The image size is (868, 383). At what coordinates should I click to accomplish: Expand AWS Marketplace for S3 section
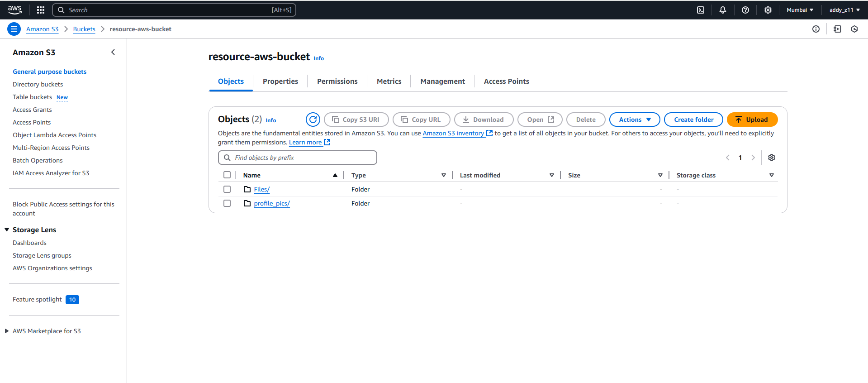pos(7,331)
